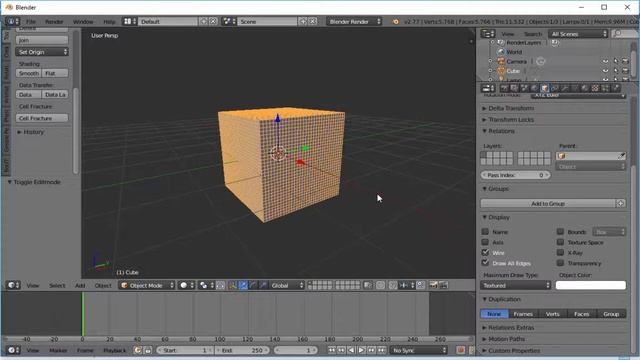Click the 3D manipulator toggle icon
This screenshot has width=640, height=360.
click(x=233, y=285)
